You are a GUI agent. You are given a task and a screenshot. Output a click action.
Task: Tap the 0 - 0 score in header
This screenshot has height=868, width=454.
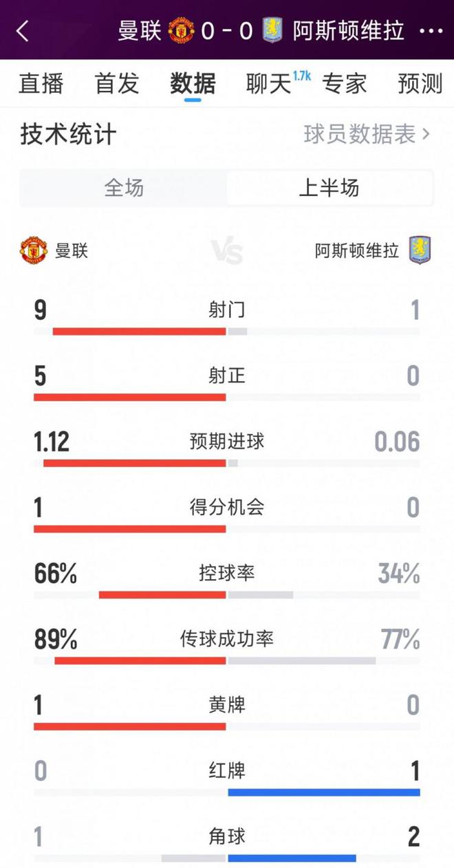[x=227, y=31]
